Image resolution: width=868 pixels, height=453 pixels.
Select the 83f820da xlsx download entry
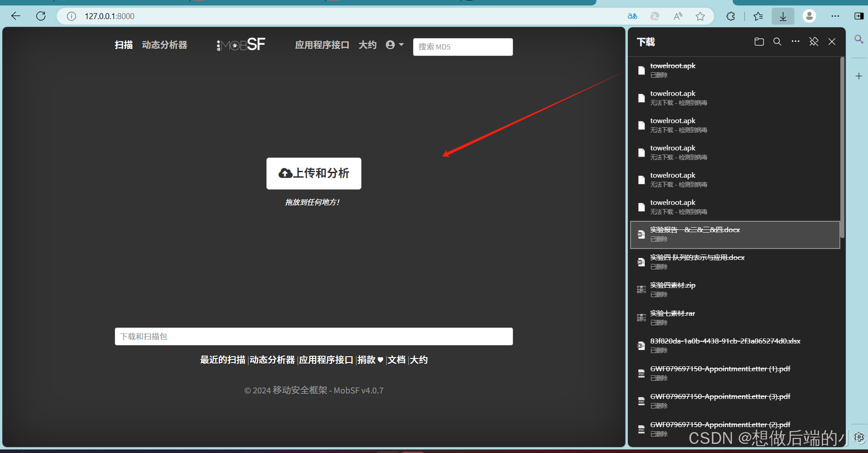(x=735, y=345)
